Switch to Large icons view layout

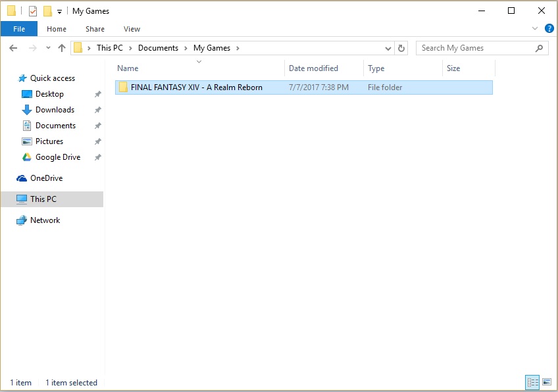547,382
